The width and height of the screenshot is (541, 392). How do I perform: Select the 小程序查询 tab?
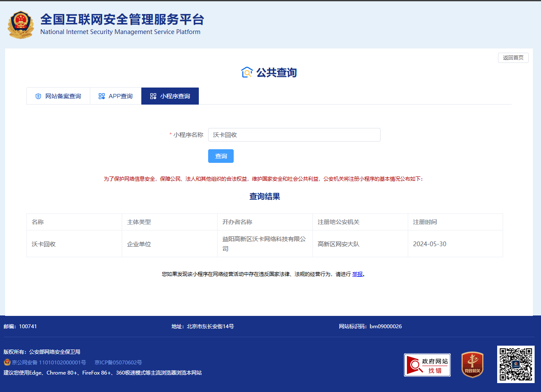pyautogui.click(x=170, y=96)
